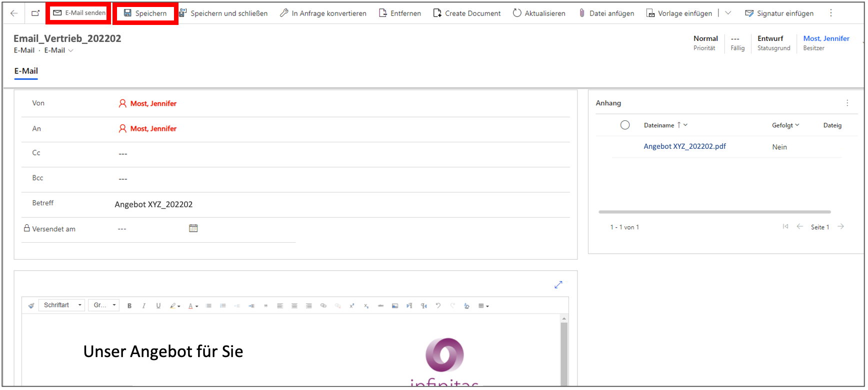Click the copy formatting brush icon
This screenshot has height=390, width=868.
pos(31,306)
